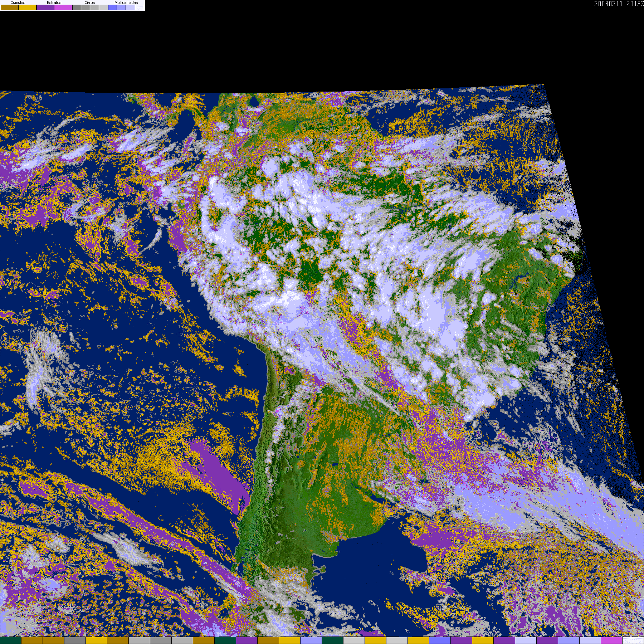Select the dark purple Estratos swatch

coord(45,8)
